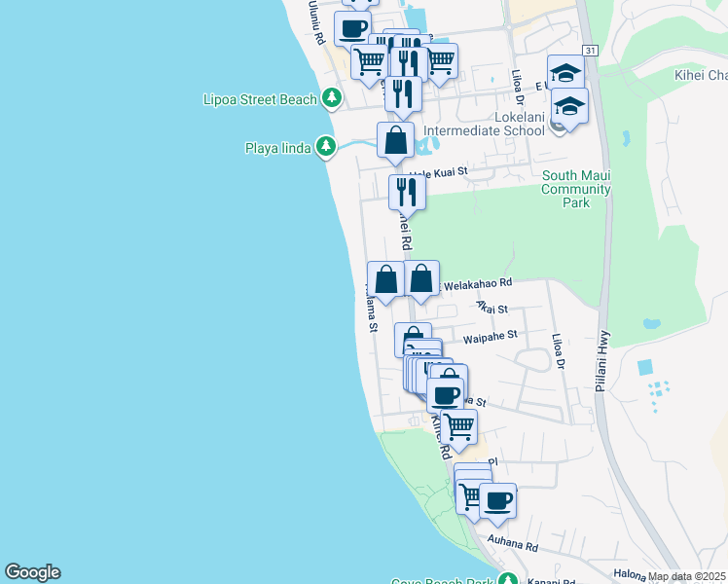Click the Akai St street label
Viewport: 728px width, 584px height.
[x=492, y=308]
